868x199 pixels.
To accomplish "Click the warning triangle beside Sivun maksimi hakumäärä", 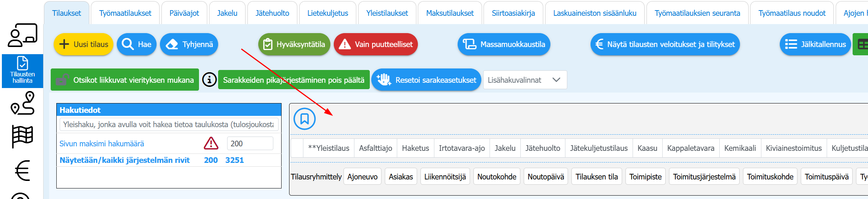I will [x=211, y=143].
